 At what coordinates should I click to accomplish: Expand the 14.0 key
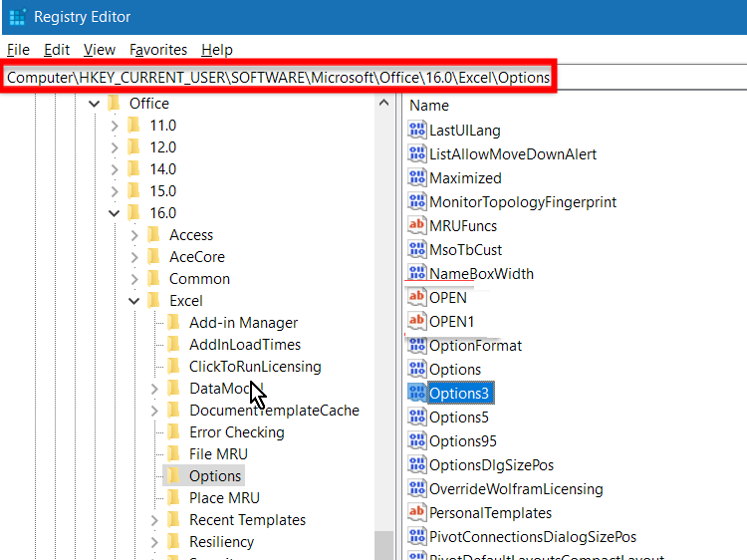pyautogui.click(x=115, y=169)
